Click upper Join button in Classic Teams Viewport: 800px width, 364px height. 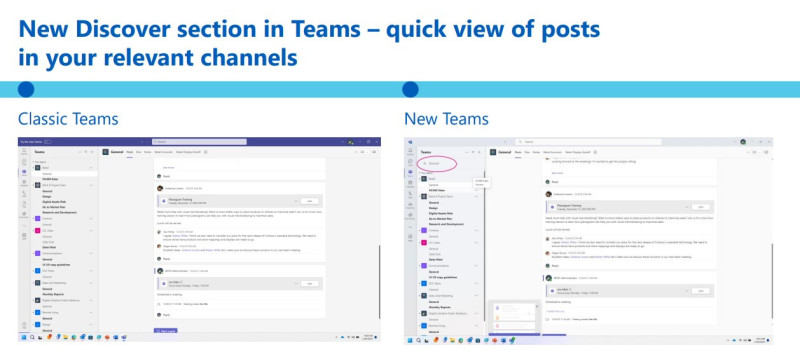coord(310,201)
